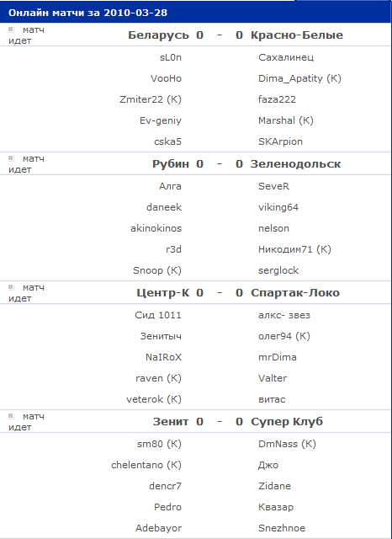Open the Спартак-Локо team page
Viewport: 392px width, 539px height.
click(295, 293)
